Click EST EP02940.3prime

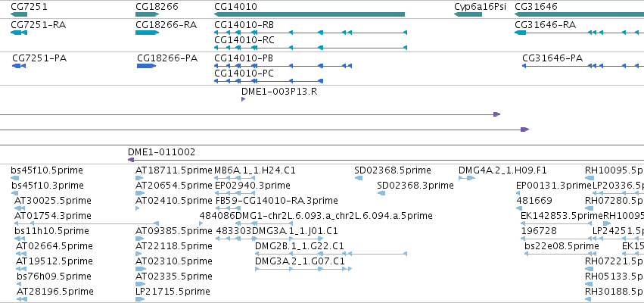point(253,186)
